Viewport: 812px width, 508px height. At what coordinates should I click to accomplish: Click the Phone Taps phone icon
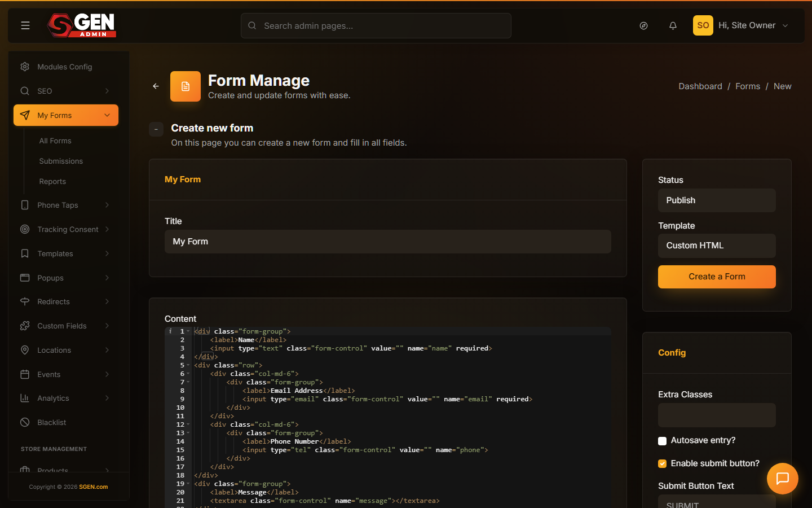pyautogui.click(x=25, y=205)
